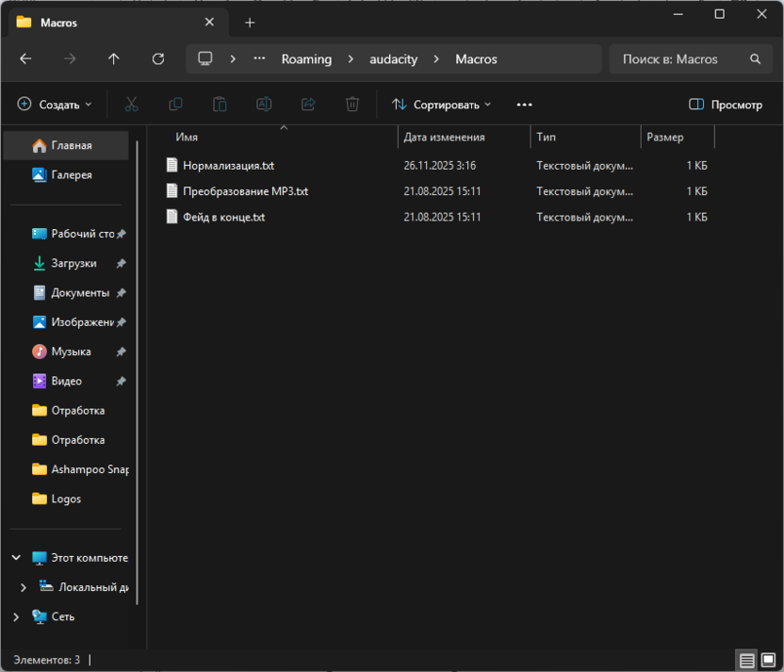
Task: Switch to details list view mode
Action: click(x=746, y=660)
